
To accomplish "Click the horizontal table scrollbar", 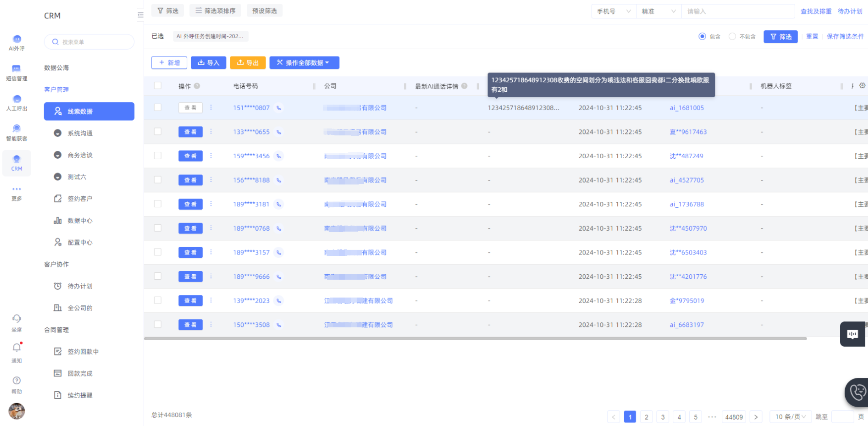I will point(475,339).
